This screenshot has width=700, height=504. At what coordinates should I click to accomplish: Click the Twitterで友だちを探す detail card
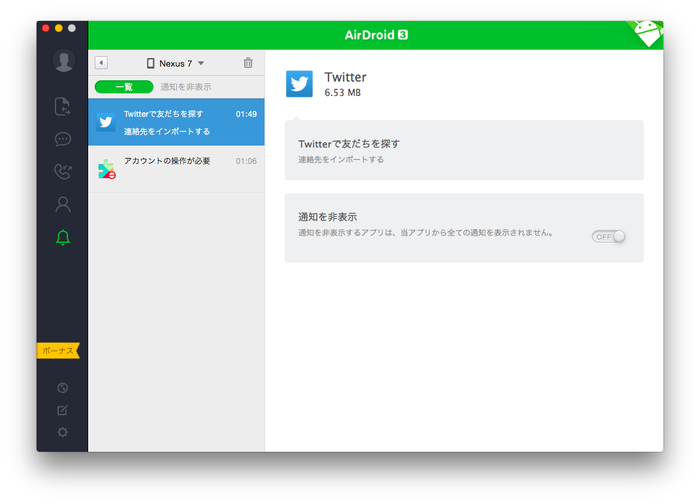(x=464, y=150)
